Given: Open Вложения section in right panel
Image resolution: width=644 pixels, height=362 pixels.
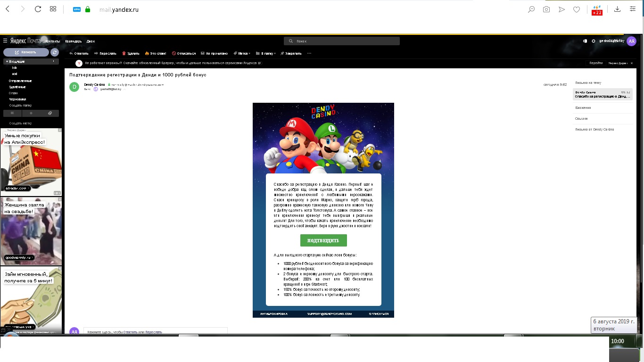Looking at the screenshot, I should pyautogui.click(x=583, y=108).
